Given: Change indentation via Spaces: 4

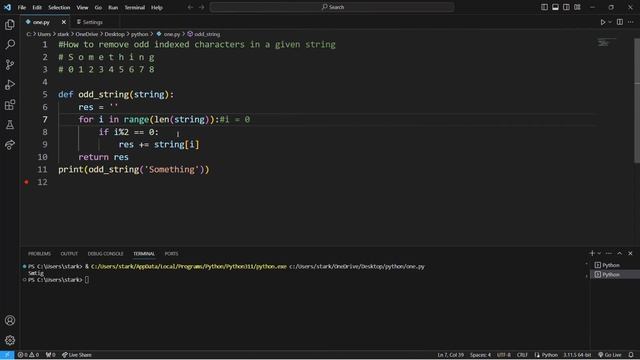Looking at the screenshot, I should point(480,355).
